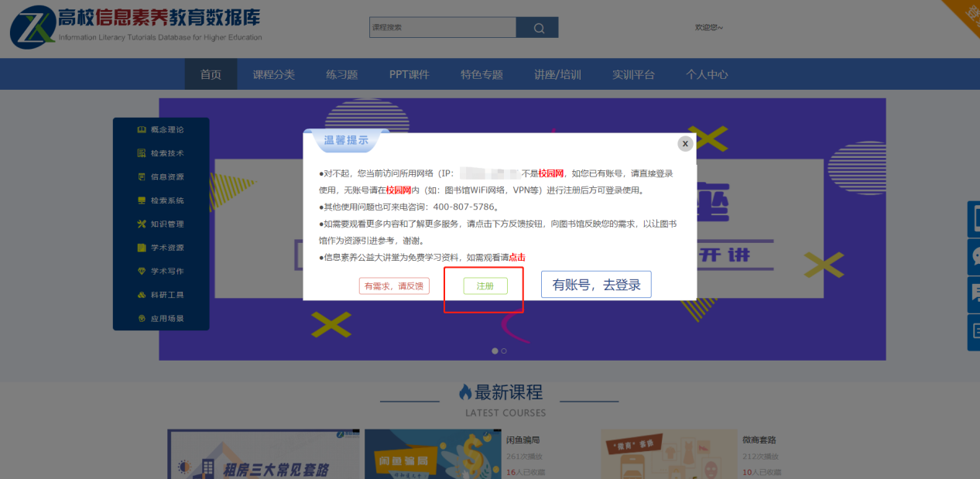
Task: Close the 温馨提示 dialog with X
Action: (685, 144)
